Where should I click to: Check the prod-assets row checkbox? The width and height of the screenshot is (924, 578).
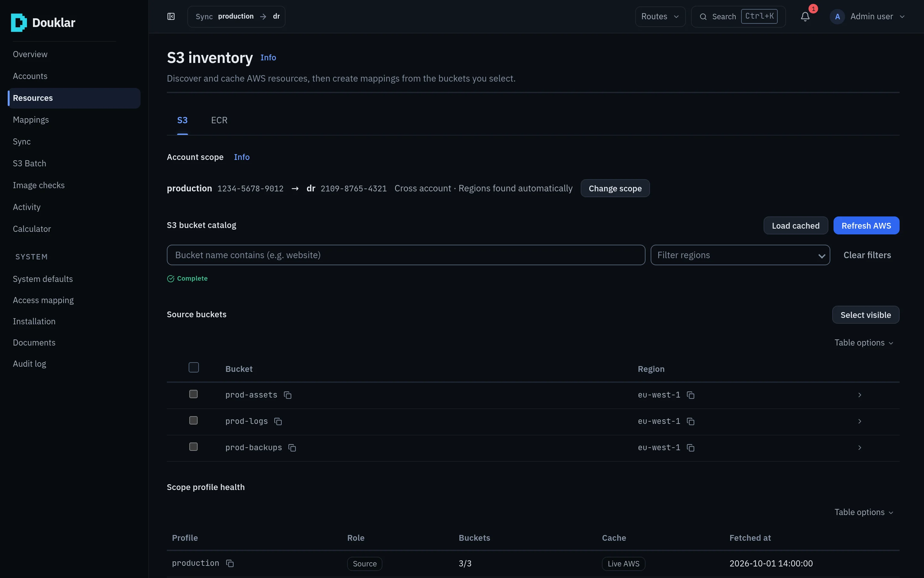193,394
